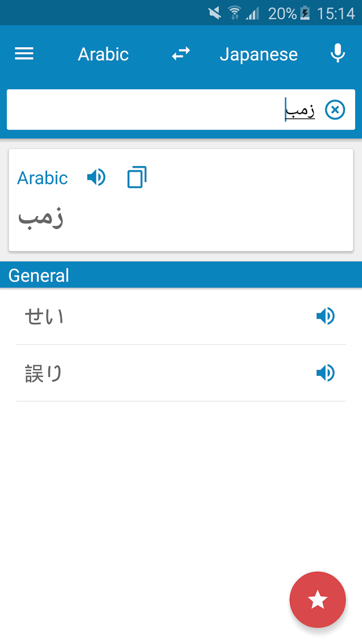
Task: Tap the microphone voice input icon
Action: pyautogui.click(x=337, y=54)
